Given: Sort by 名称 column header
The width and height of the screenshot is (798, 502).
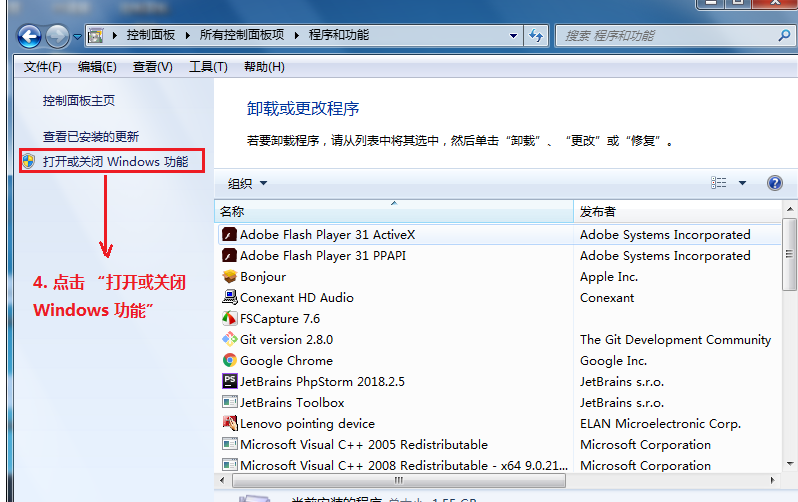Looking at the screenshot, I should [393, 211].
